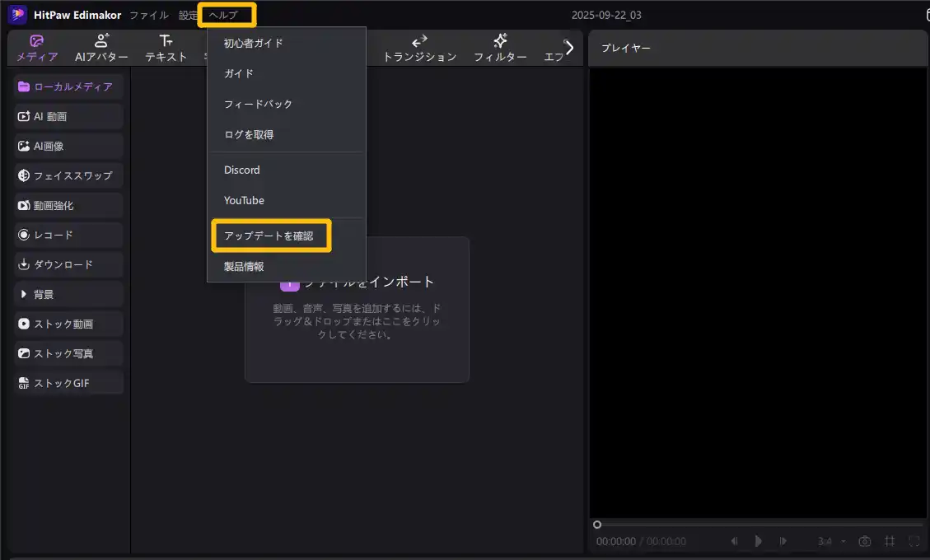Switch to the フィルター tab

500,48
